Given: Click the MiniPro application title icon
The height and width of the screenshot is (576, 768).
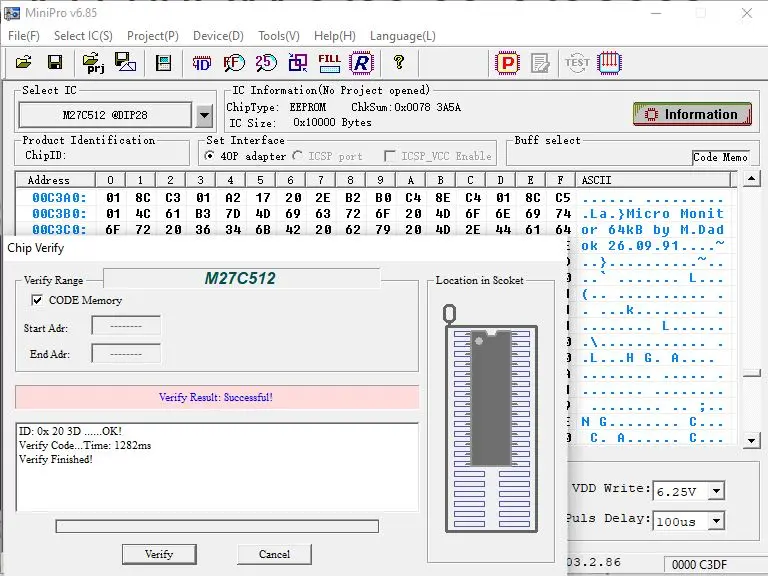Looking at the screenshot, I should 12,13.
